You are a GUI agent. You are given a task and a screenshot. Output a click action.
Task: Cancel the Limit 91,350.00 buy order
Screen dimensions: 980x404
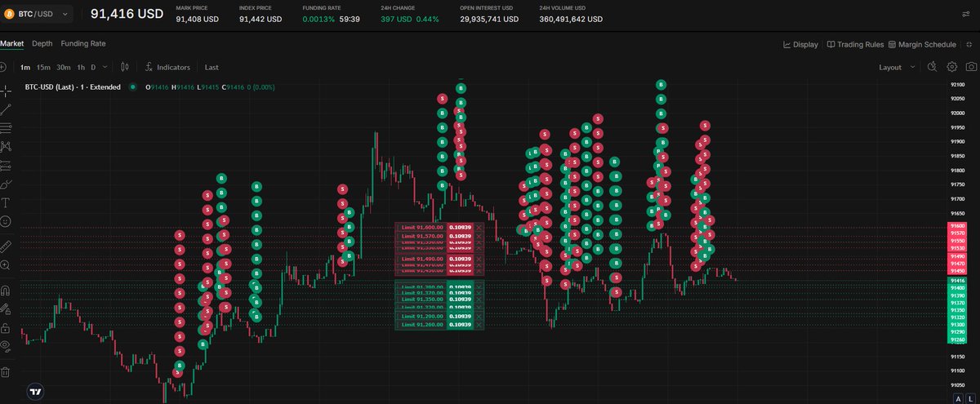479,300
